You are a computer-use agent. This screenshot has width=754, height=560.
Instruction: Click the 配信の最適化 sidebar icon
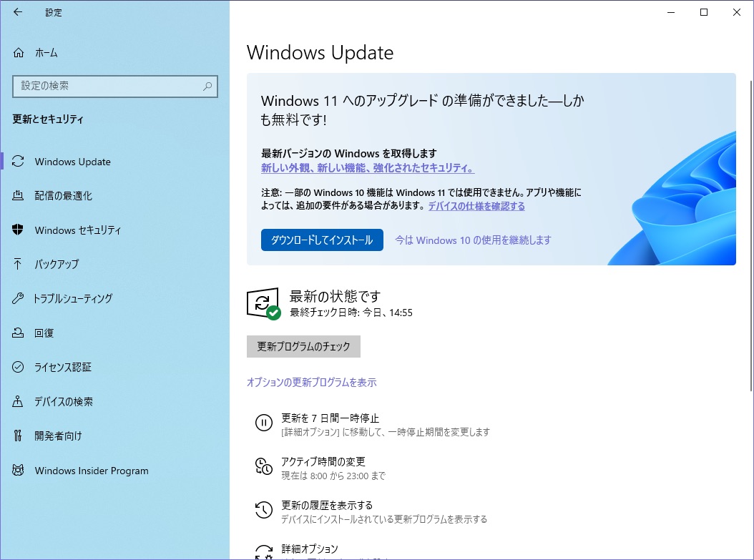point(18,195)
